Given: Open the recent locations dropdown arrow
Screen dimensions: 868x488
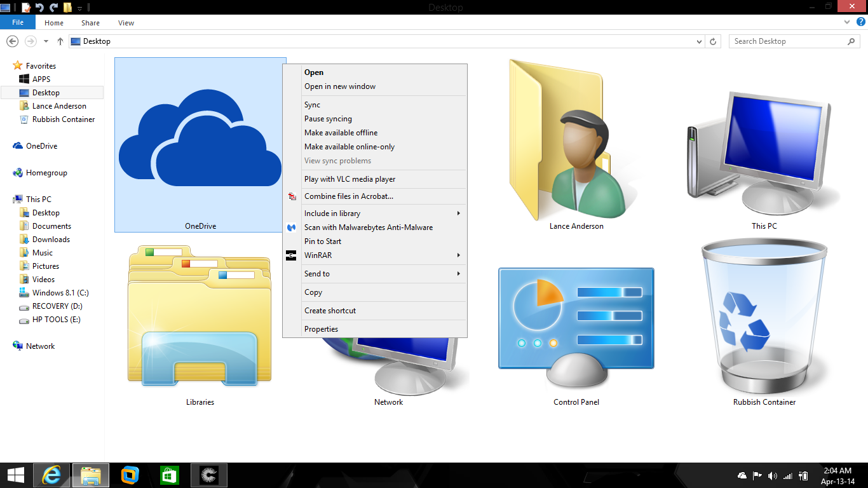Looking at the screenshot, I should pos(46,42).
